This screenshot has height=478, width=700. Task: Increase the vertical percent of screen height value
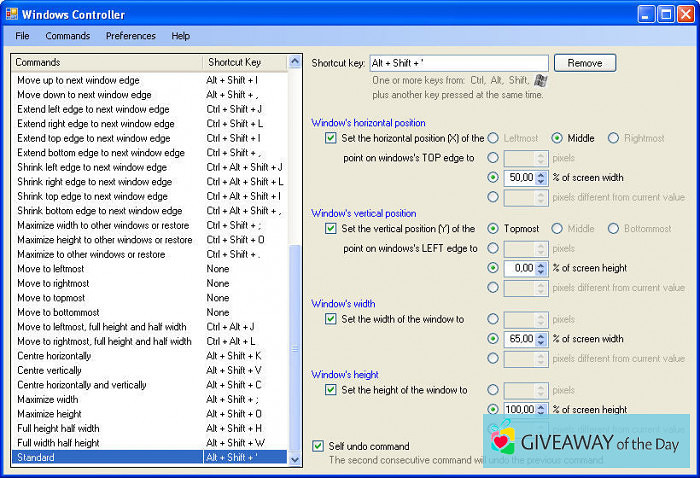[x=541, y=264]
